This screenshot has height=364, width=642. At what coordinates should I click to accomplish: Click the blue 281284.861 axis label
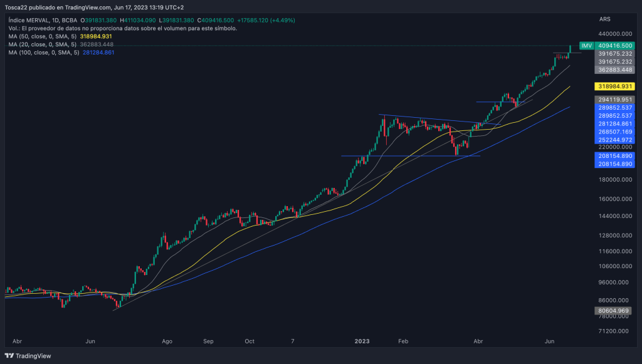[x=614, y=124]
